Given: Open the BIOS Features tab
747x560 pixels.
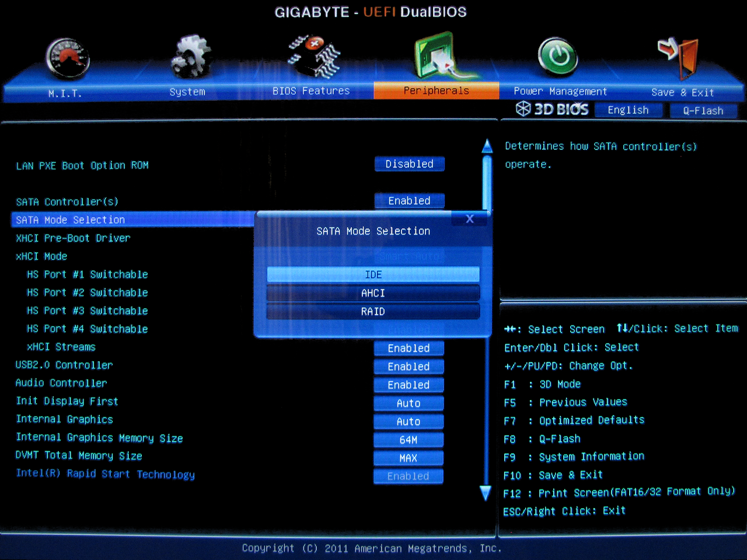Looking at the screenshot, I should 311,91.
